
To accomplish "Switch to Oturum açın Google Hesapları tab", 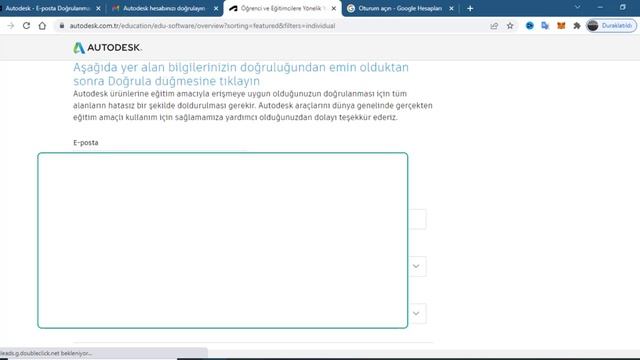I will coord(399,8).
